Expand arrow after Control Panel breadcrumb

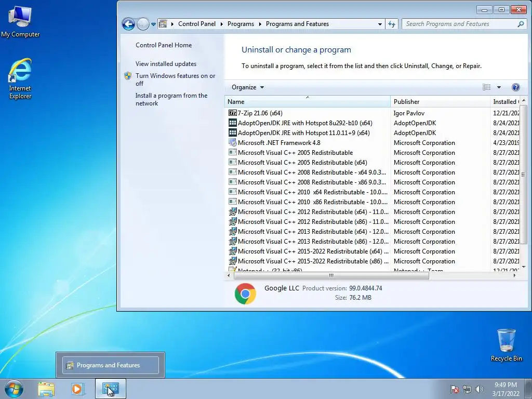coord(221,24)
